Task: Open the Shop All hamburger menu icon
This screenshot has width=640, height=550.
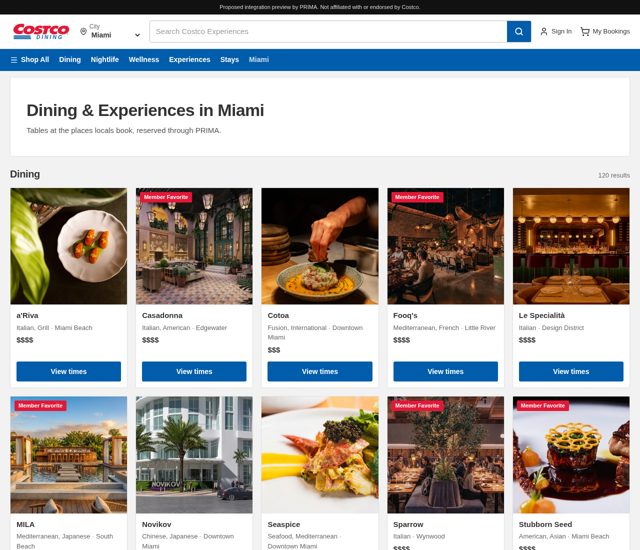Action: (x=14, y=60)
